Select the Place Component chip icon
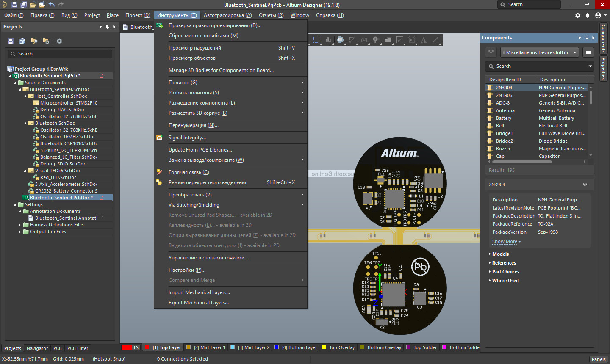Viewport: 610px width, 364px height. (340, 40)
